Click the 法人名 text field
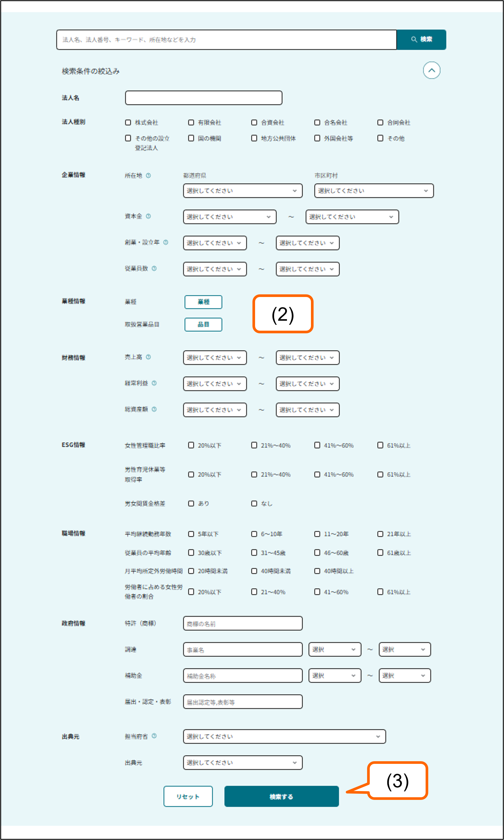This screenshot has width=504, height=840. [x=203, y=98]
